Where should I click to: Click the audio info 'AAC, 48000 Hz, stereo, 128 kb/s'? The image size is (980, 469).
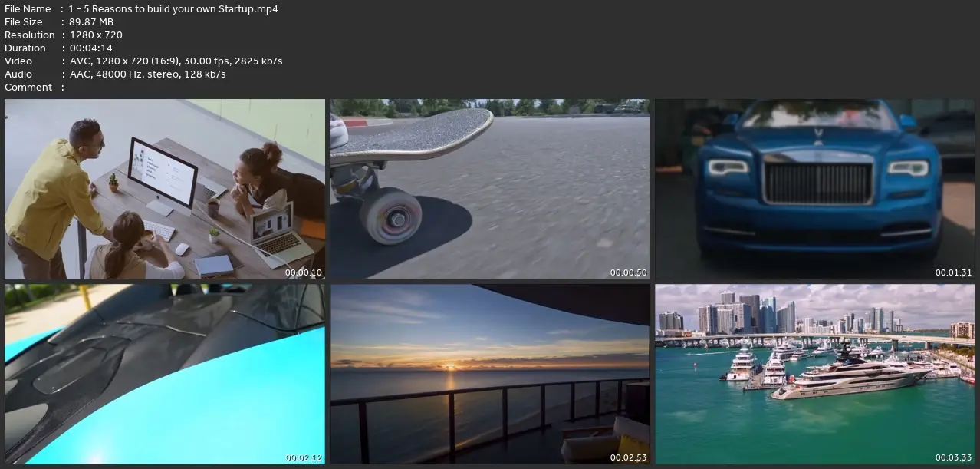click(x=147, y=74)
